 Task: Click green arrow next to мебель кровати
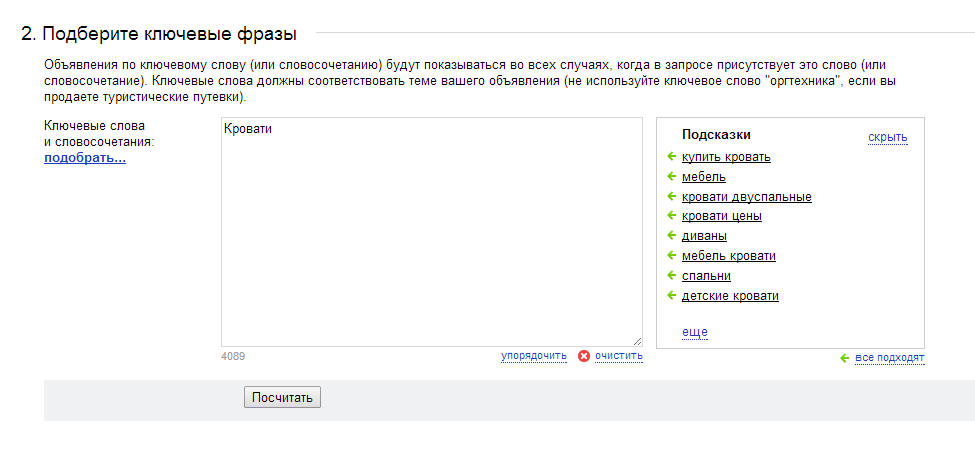tap(671, 256)
